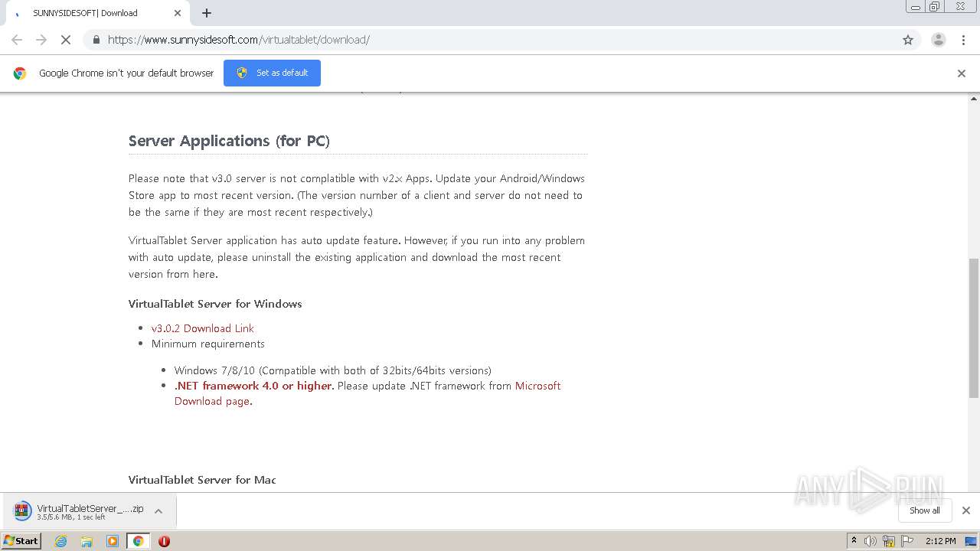
Task: Dismiss the default browser infobar
Action: 962,73
